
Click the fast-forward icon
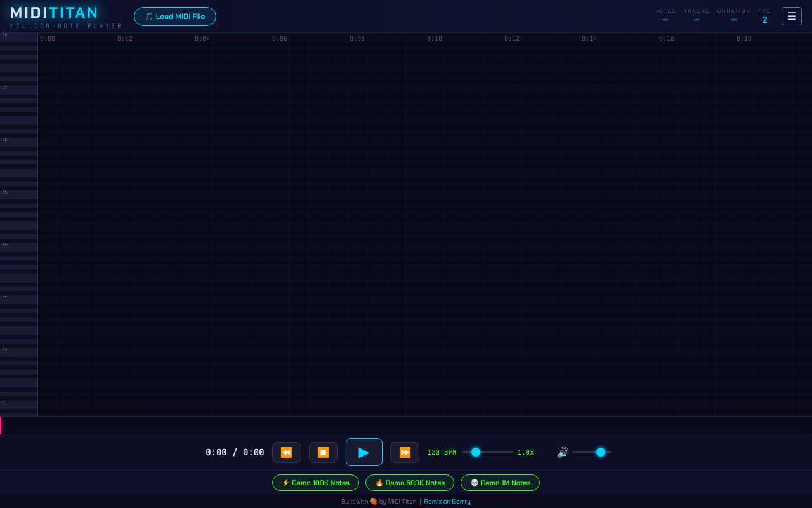point(404,452)
